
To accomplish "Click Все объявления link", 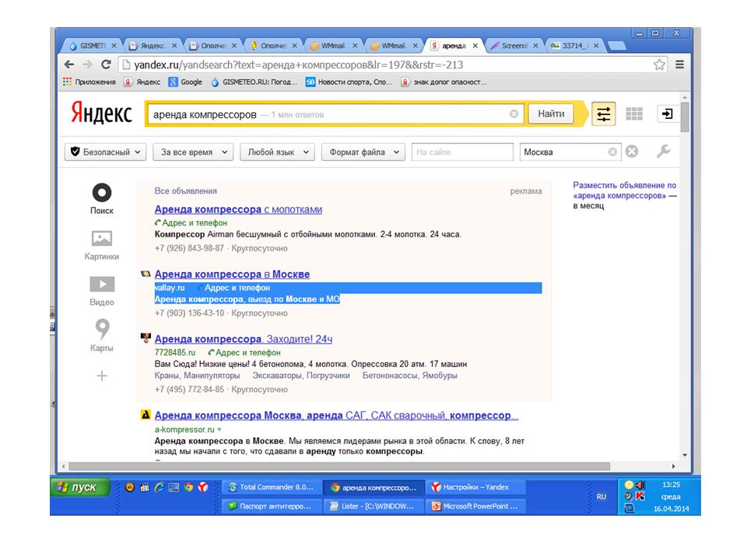I will pos(185,191).
